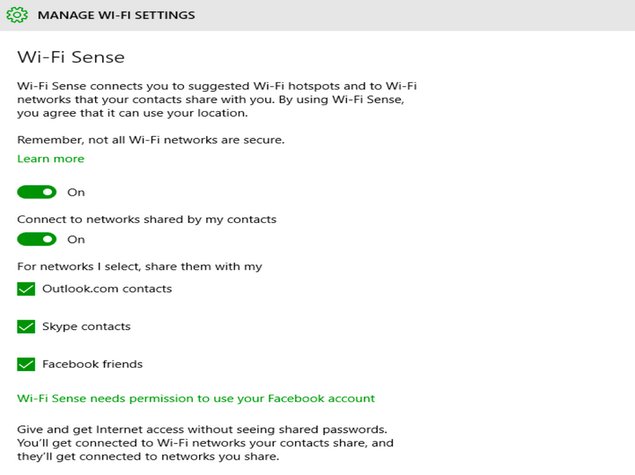This screenshot has height=475, width=635.
Task: Uncheck the Outlook.com contacts checkbox
Action: pyautogui.click(x=26, y=289)
